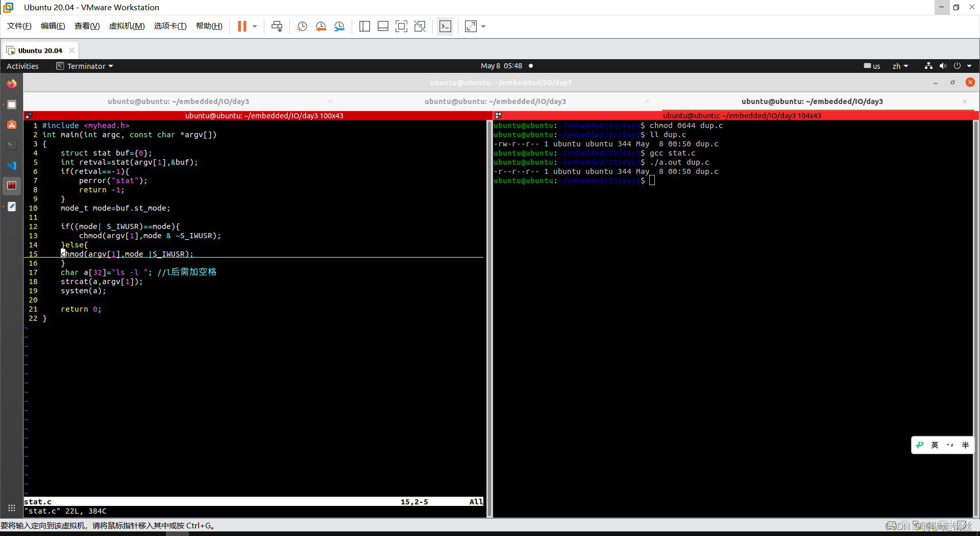Click the network status icon

(x=928, y=66)
